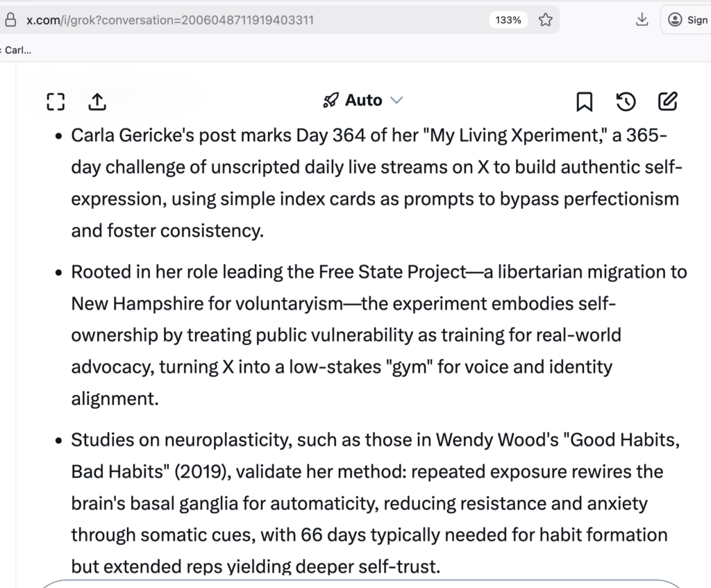Bookmark this page with the star icon
711x588 pixels.
coord(546,20)
